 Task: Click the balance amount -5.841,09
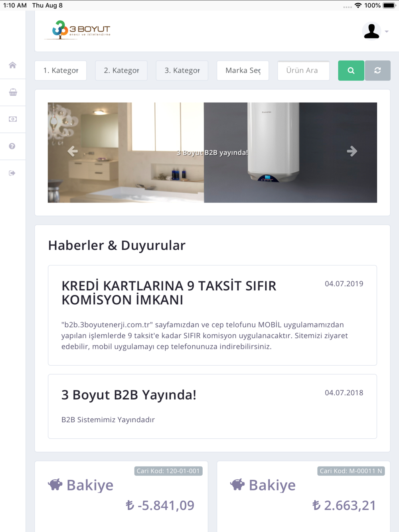160,505
